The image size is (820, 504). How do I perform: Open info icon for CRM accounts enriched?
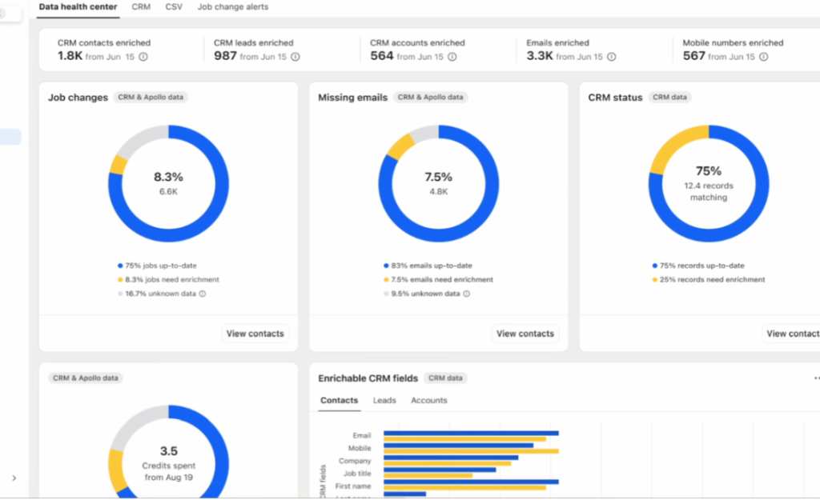(452, 57)
